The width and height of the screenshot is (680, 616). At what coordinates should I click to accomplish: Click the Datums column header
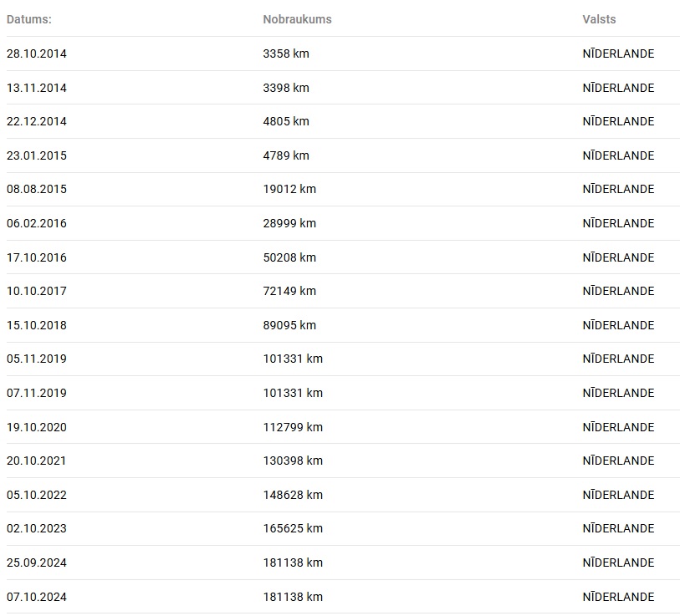click(29, 19)
